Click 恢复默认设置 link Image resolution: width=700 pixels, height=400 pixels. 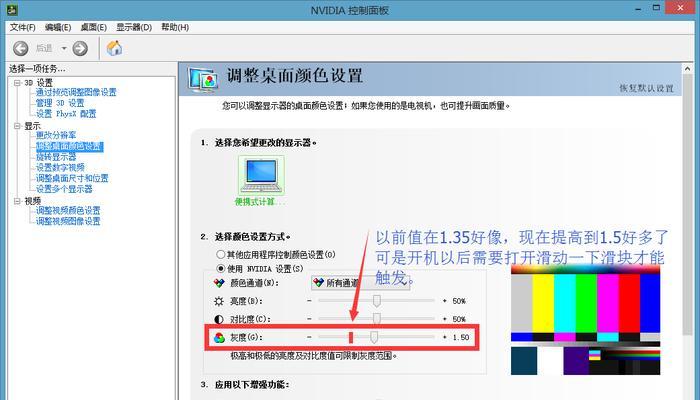tap(646, 88)
